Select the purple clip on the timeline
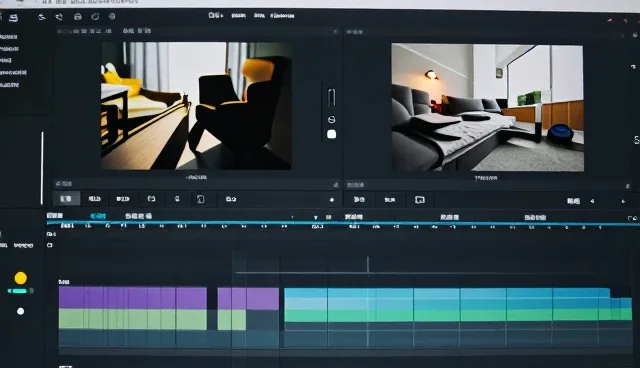The height and width of the screenshot is (368, 640). click(133, 298)
